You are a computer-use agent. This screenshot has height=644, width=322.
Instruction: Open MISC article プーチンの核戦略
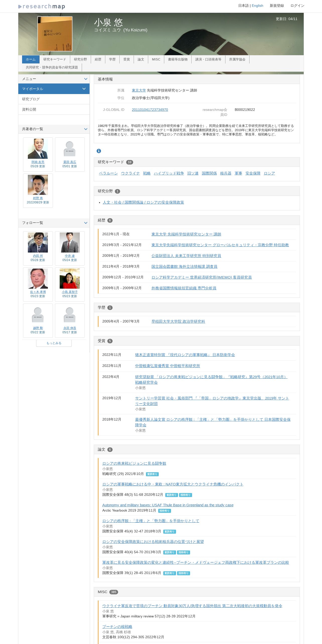pyautogui.click(x=117, y=627)
